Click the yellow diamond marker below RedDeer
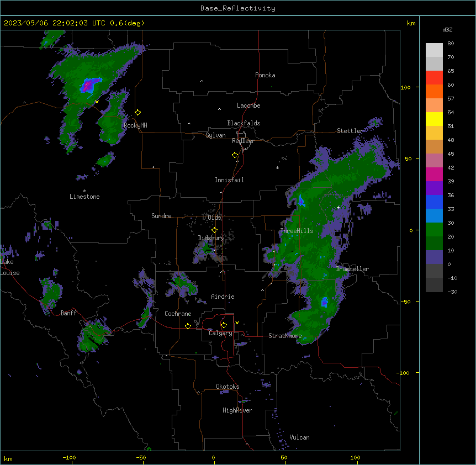 click(235, 155)
